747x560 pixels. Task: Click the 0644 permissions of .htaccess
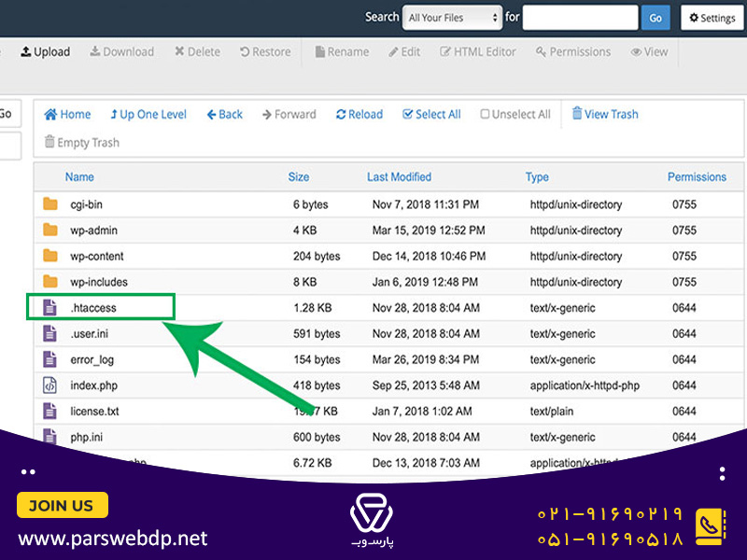(x=684, y=308)
